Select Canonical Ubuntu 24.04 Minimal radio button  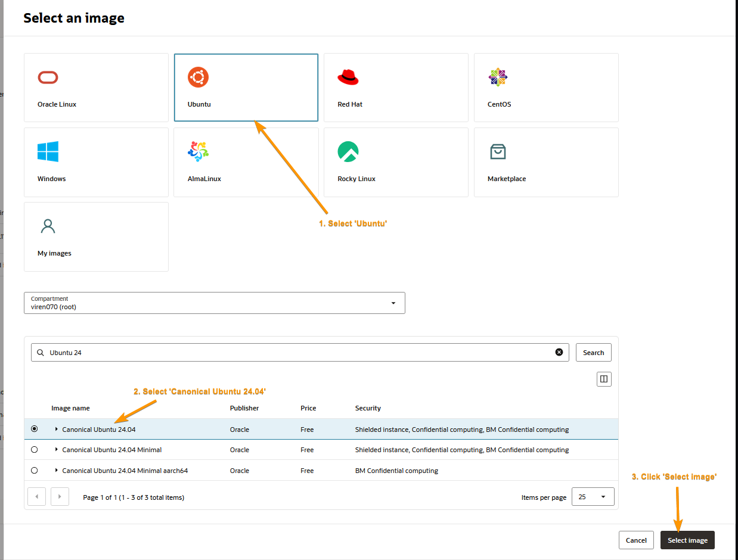click(x=34, y=450)
